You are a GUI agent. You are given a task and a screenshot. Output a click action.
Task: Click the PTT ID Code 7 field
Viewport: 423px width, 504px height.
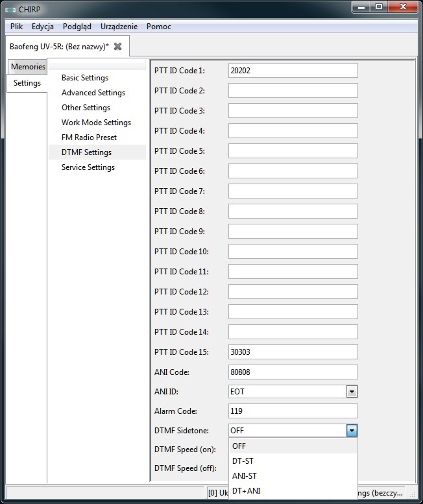click(293, 191)
